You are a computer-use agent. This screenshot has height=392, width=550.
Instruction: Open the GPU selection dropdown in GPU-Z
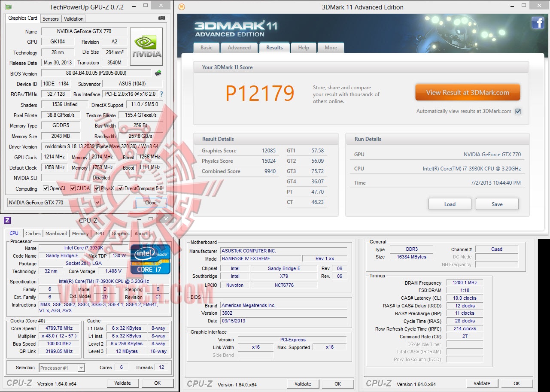click(x=54, y=203)
